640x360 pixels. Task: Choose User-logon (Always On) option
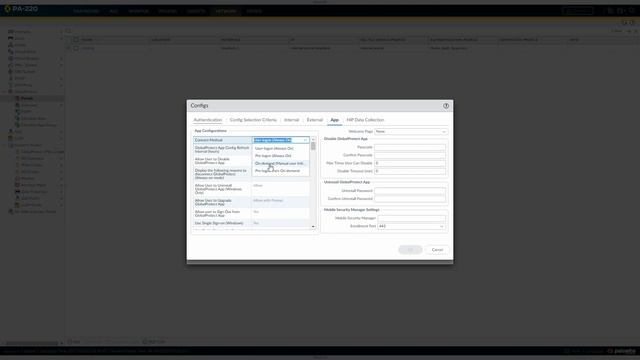click(x=281, y=149)
